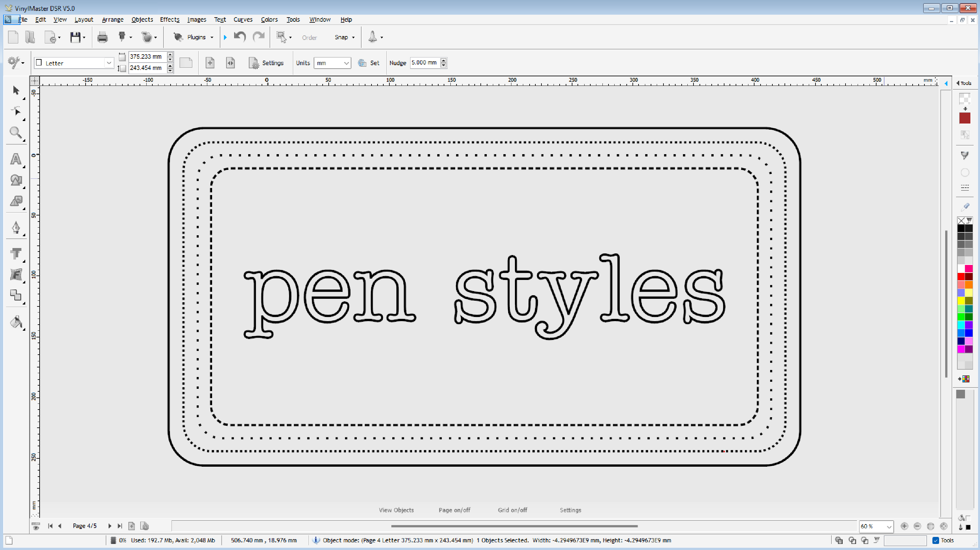The image size is (980, 550).
Task: Click the Print icon
Action: pyautogui.click(x=102, y=37)
